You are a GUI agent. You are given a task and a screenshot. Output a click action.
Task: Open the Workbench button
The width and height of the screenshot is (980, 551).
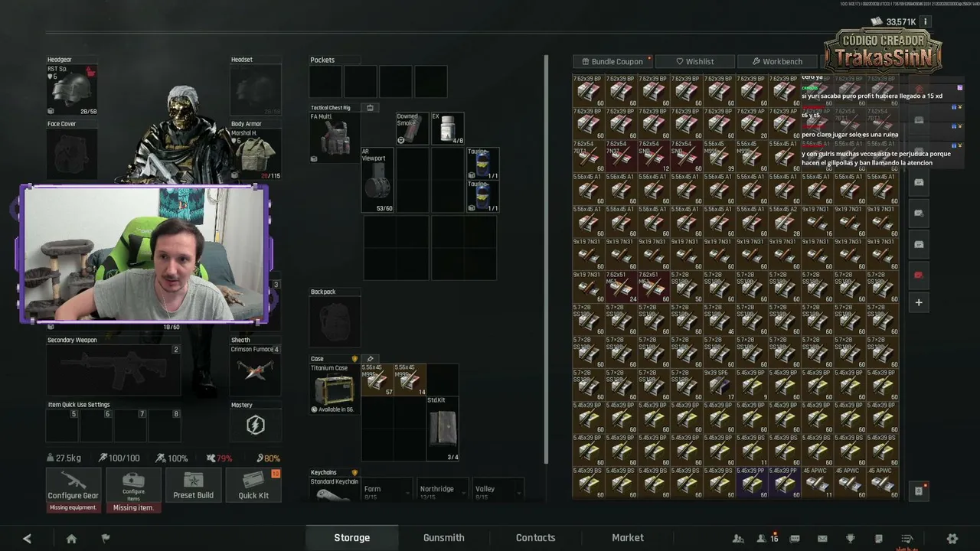[x=777, y=61]
